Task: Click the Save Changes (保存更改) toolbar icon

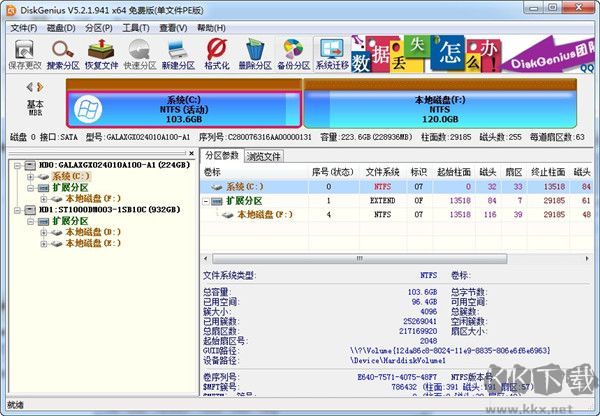Action: coord(25,55)
